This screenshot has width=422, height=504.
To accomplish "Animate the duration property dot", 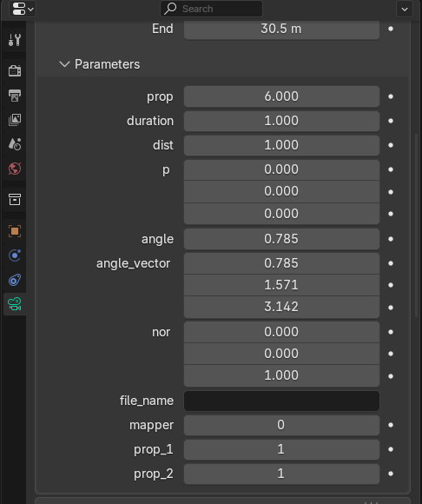I will [x=391, y=121].
